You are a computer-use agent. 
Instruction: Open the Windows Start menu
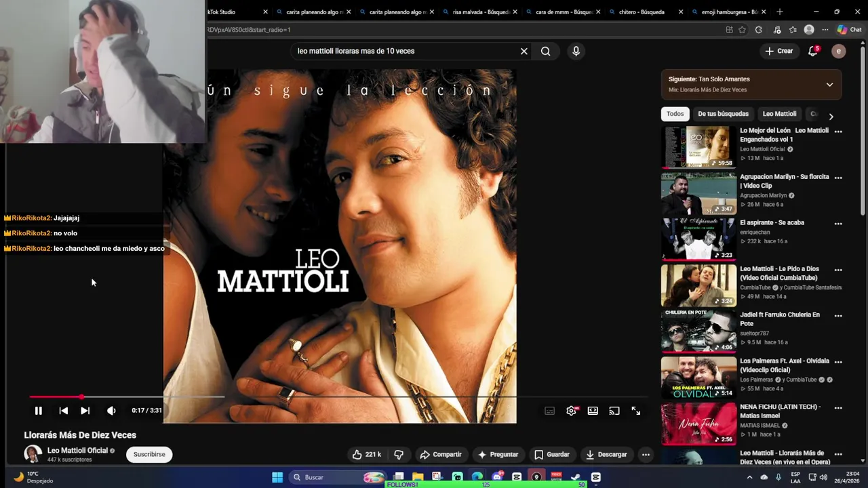pyautogui.click(x=277, y=477)
